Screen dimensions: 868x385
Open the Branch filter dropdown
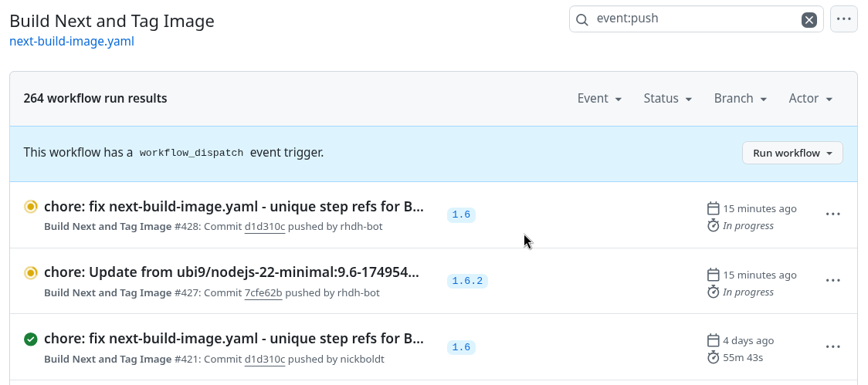point(740,99)
